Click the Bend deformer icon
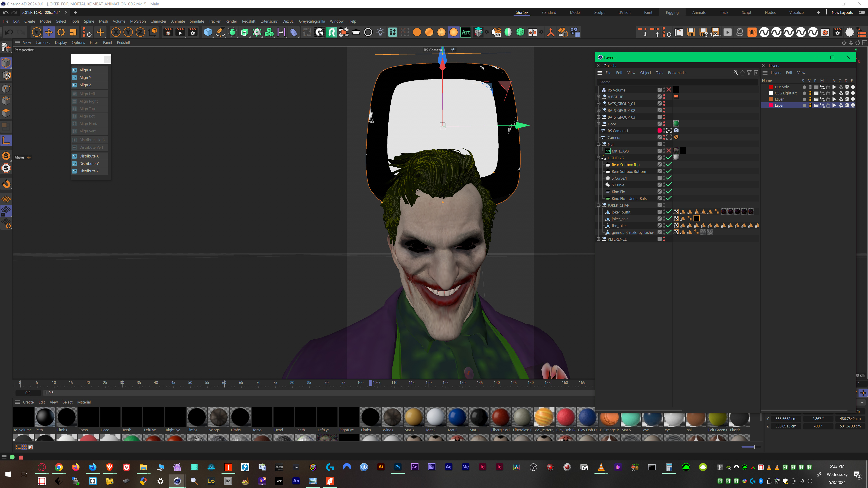The width and height of the screenshot is (868, 488). pyautogui.click(x=294, y=32)
